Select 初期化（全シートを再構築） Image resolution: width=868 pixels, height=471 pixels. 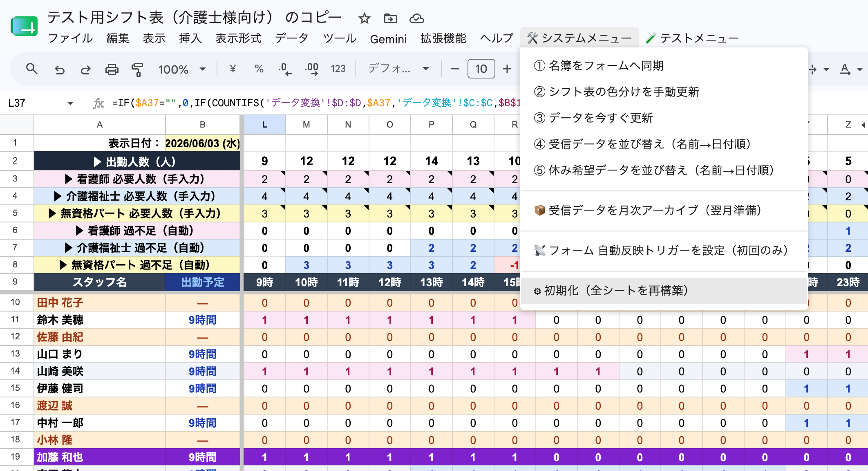[664, 291]
